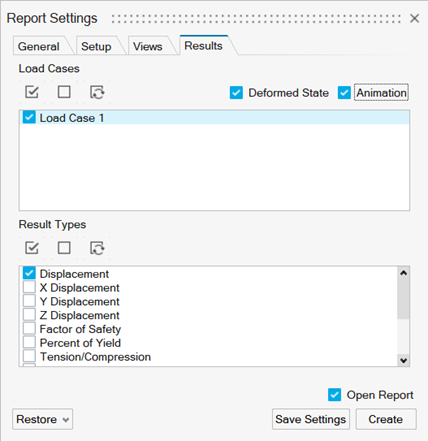428x441 pixels.
Task: Click the Save Settings button
Action: pos(311,419)
